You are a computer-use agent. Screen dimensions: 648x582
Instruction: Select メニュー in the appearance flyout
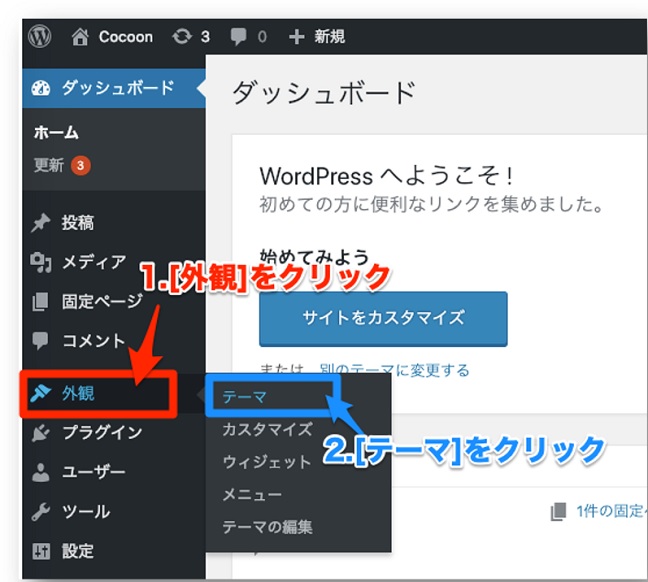pos(252,494)
